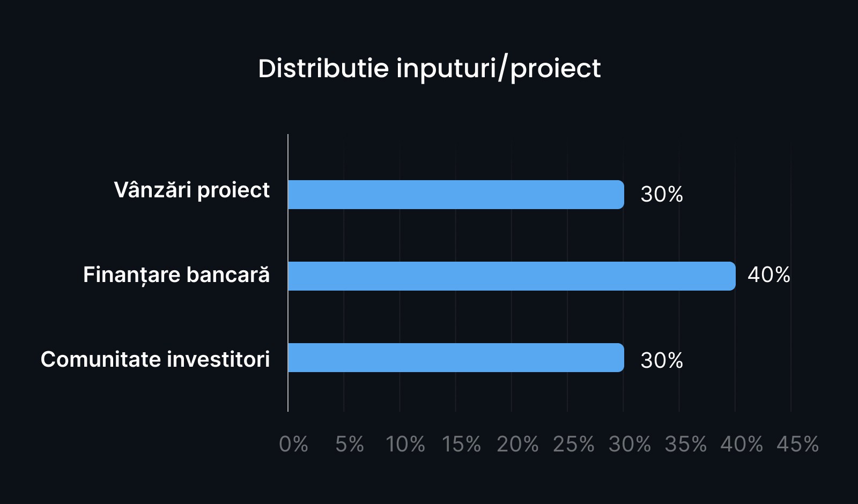Image resolution: width=858 pixels, height=504 pixels.
Task: Click the 40% value label
Action: coord(769,275)
